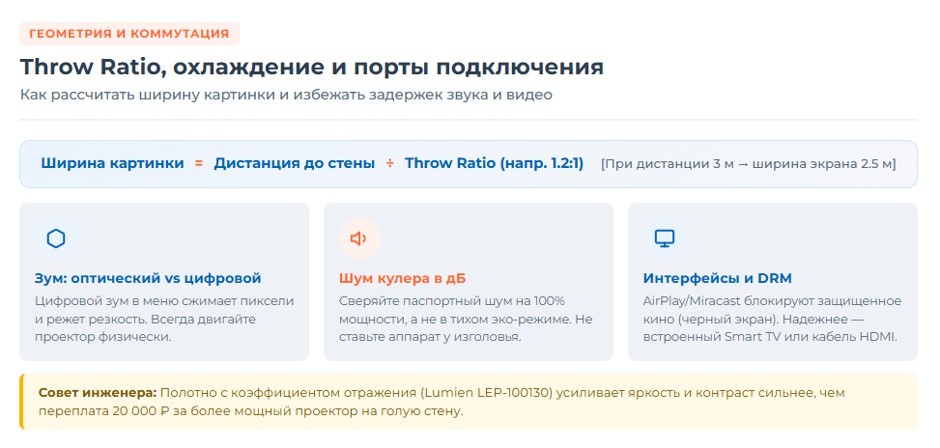Screen dimensions: 940x448
Task: Click «Throw Ratio (напр. 1.2:1)» in the formula
Action: 494,164
